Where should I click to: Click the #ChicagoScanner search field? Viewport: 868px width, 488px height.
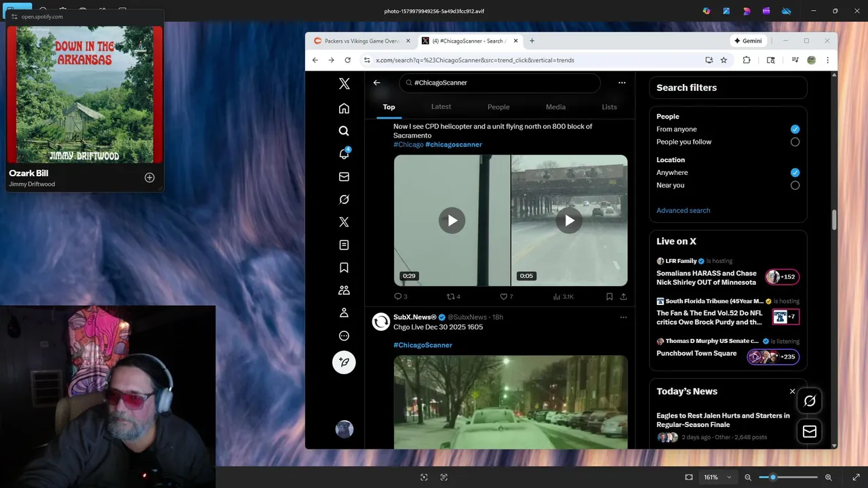[500, 83]
